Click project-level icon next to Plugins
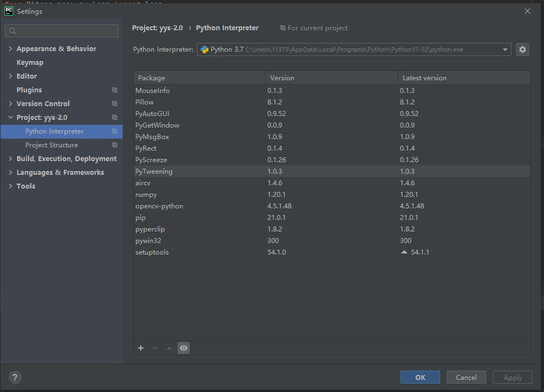Image resolution: width=544 pixels, height=392 pixels. (x=114, y=90)
